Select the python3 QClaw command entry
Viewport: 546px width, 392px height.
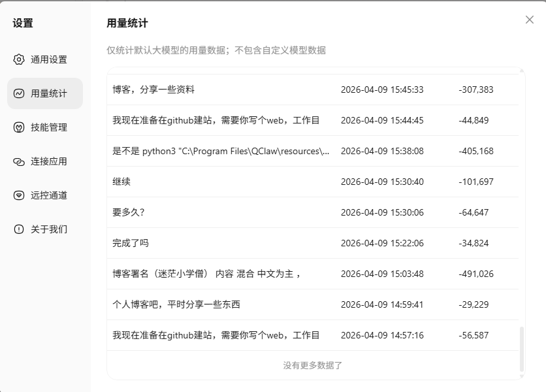(x=221, y=151)
